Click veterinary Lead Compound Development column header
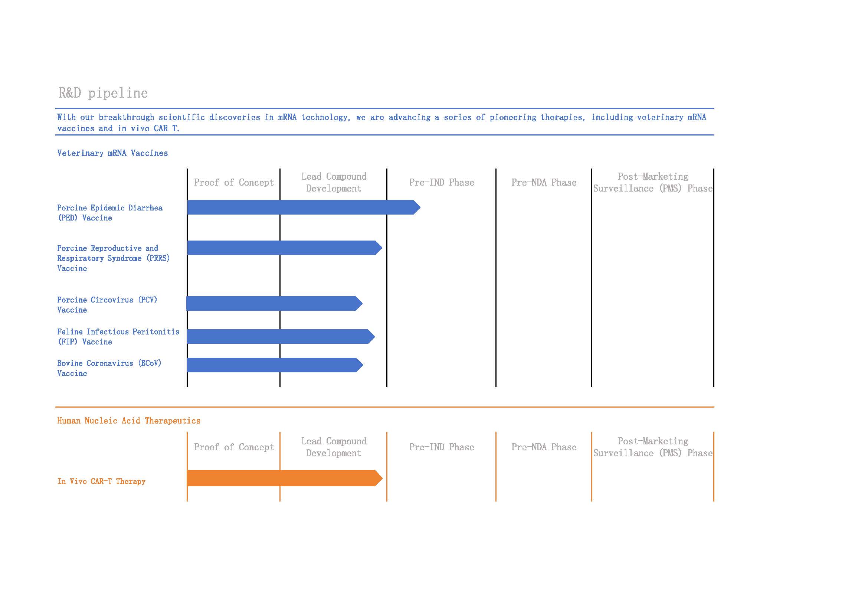This screenshot has width=868, height=614. point(334,183)
